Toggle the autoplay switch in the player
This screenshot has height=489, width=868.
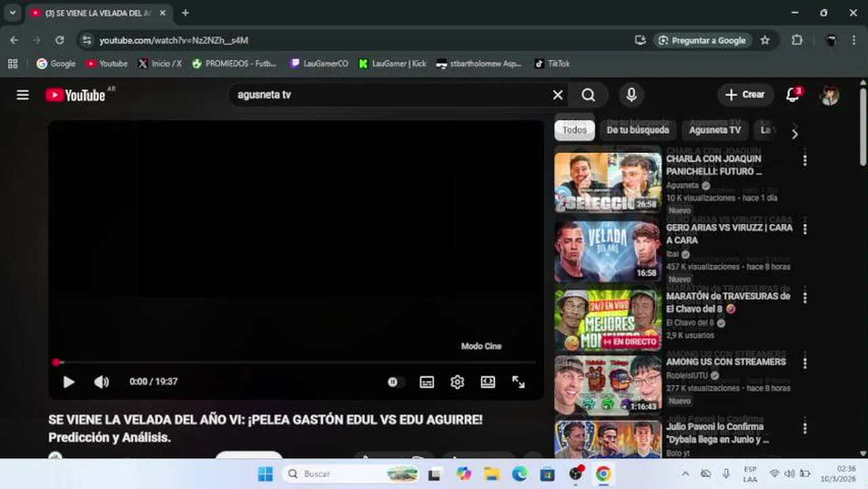click(395, 382)
